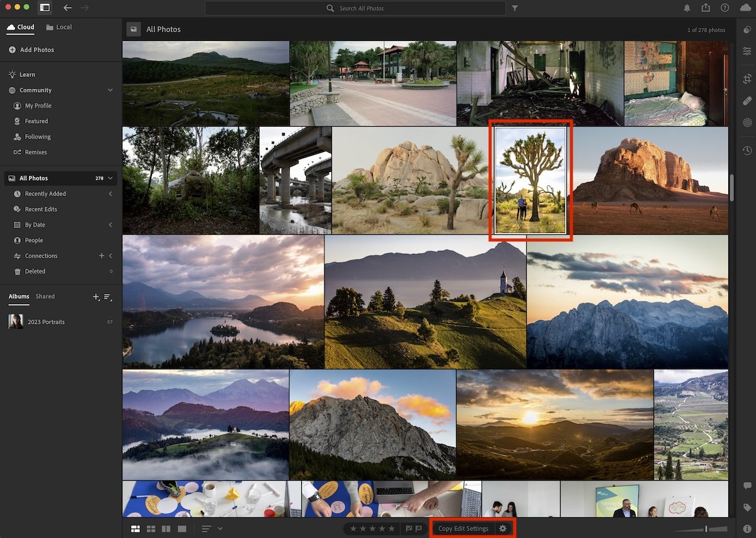This screenshot has height=538, width=756.
Task: Reject the selected photo with the reject flag
Action: pyautogui.click(x=420, y=529)
